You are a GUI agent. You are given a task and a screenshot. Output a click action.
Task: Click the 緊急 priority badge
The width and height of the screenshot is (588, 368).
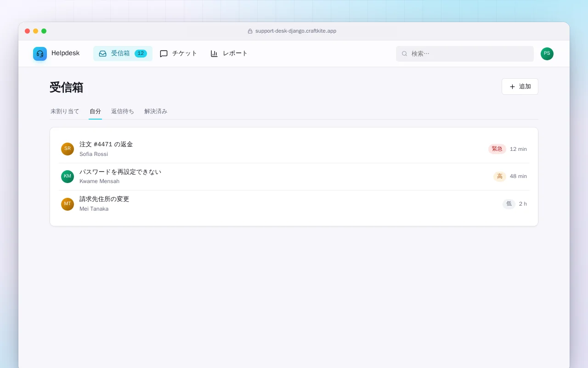click(x=497, y=149)
